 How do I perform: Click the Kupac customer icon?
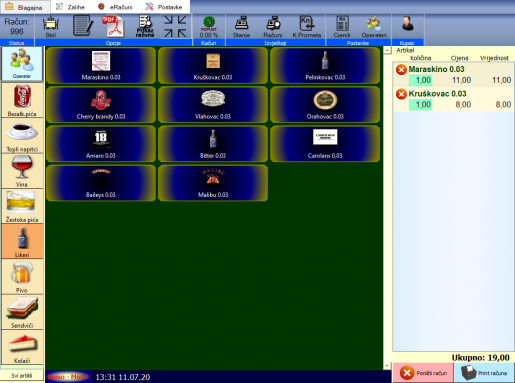click(x=408, y=25)
